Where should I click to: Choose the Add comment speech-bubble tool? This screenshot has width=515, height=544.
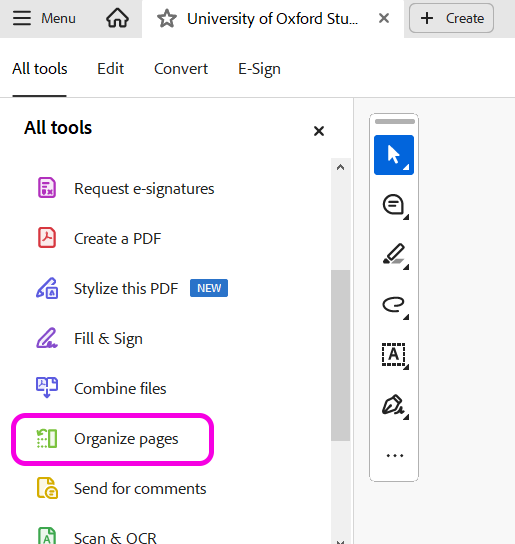point(394,205)
